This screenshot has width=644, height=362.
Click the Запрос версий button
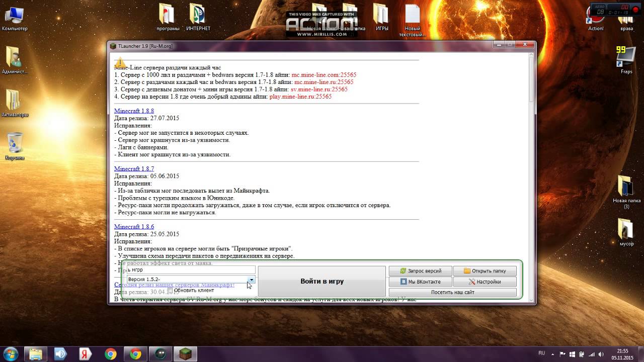coord(421,271)
